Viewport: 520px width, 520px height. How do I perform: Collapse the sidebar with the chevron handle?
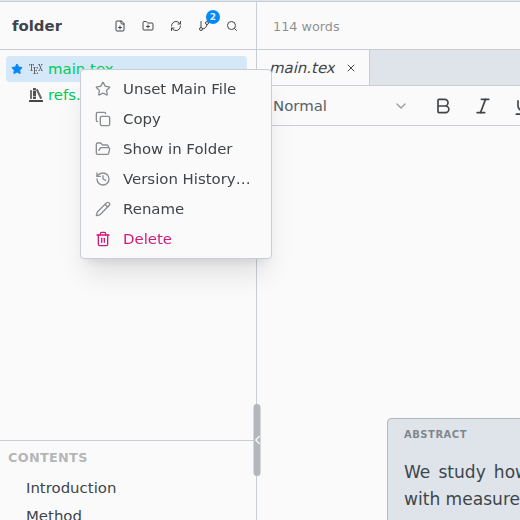click(257, 440)
